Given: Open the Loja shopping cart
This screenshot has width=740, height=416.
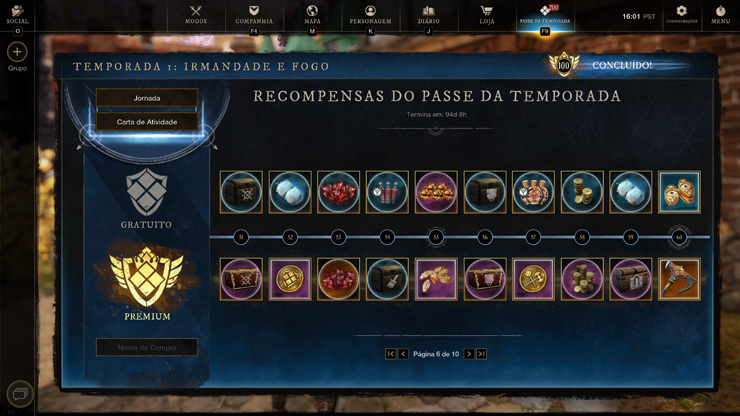Looking at the screenshot, I should [487, 11].
